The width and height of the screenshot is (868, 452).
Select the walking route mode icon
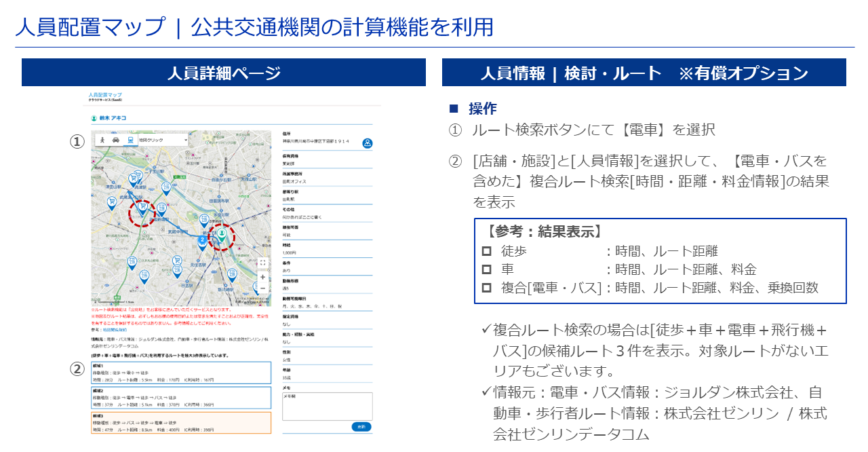(x=102, y=139)
